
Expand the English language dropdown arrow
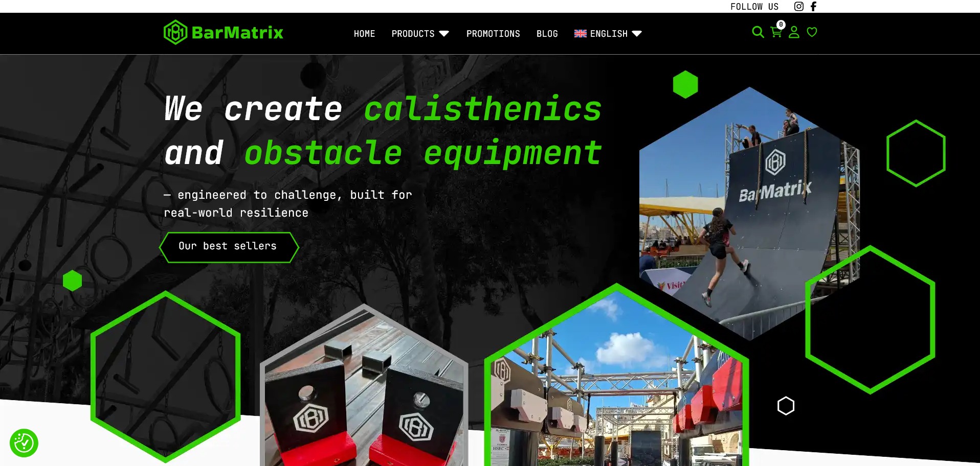pos(637,34)
